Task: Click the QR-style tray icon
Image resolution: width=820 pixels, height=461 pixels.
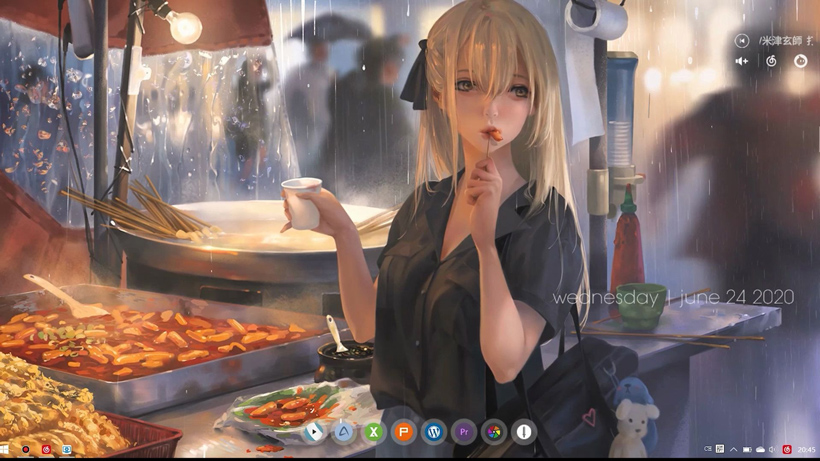Action: (x=720, y=449)
